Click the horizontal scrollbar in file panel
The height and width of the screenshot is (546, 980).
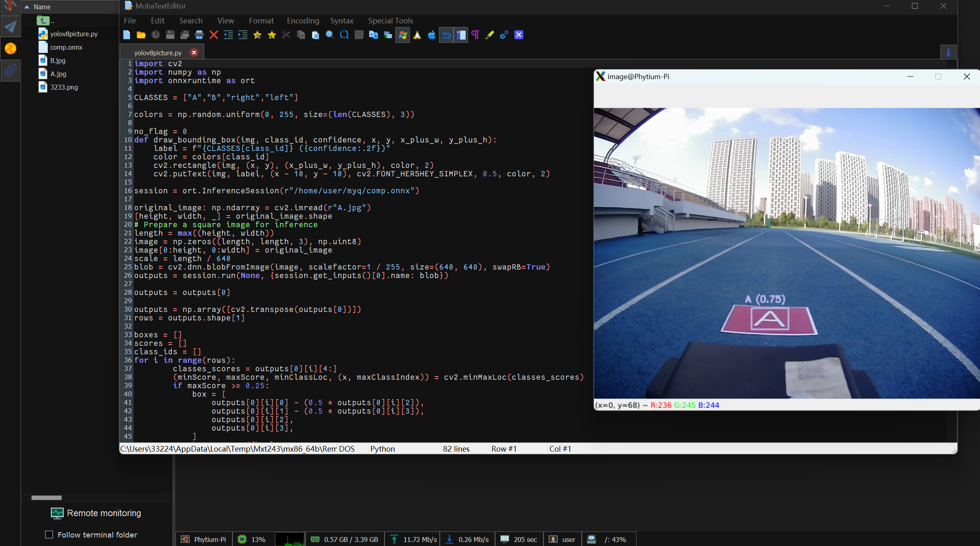pos(46,498)
